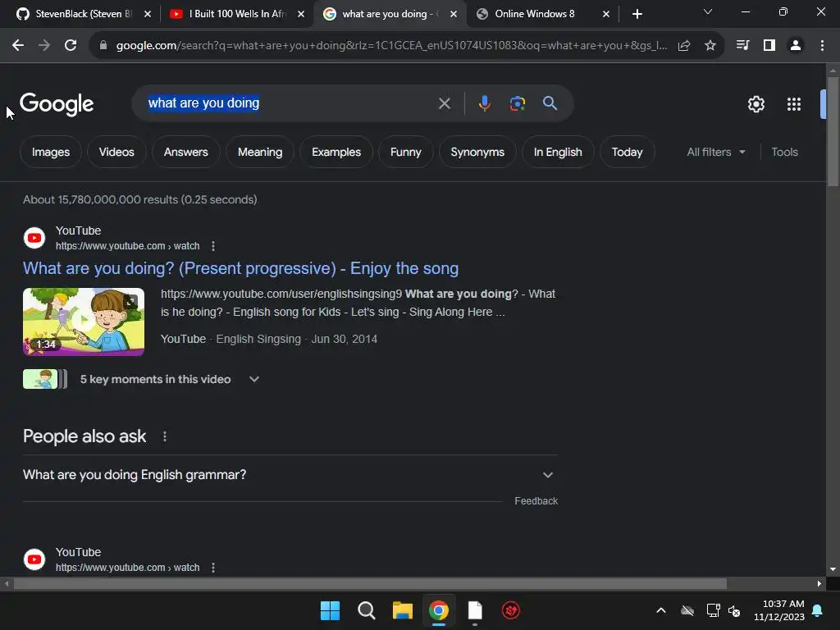
Task: Click the browser forward arrow
Action: tap(44, 46)
